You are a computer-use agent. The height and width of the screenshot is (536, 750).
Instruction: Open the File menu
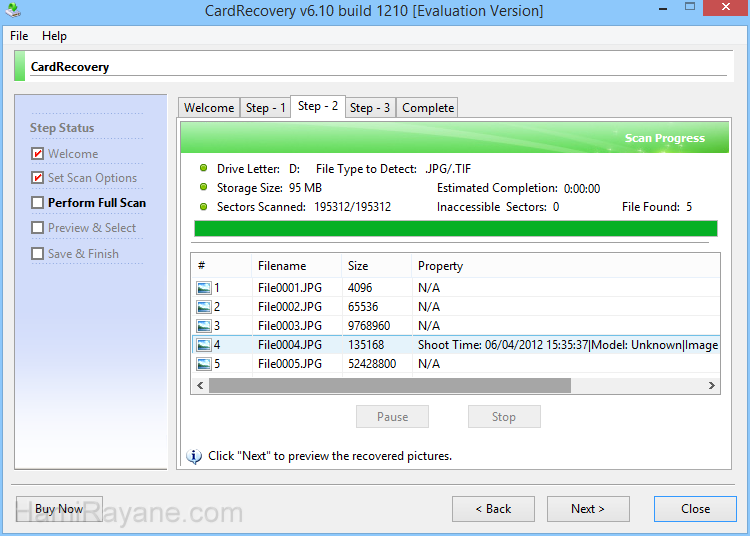point(19,36)
